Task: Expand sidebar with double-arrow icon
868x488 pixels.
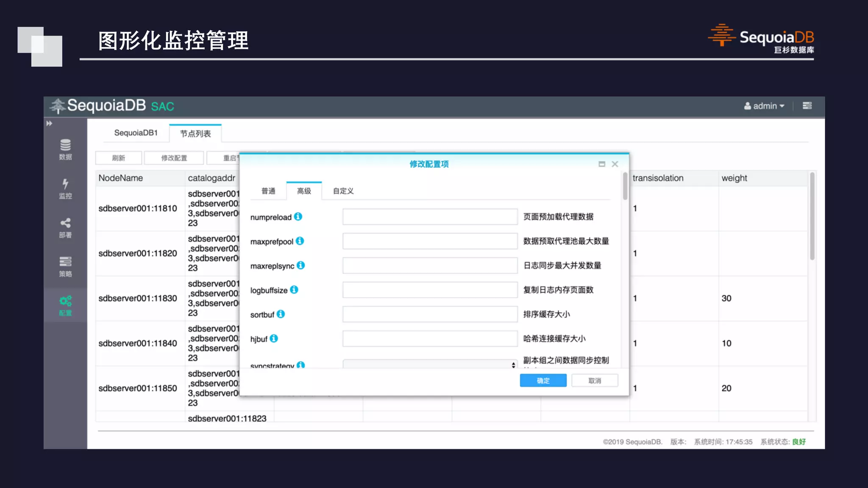Action: pos(49,123)
